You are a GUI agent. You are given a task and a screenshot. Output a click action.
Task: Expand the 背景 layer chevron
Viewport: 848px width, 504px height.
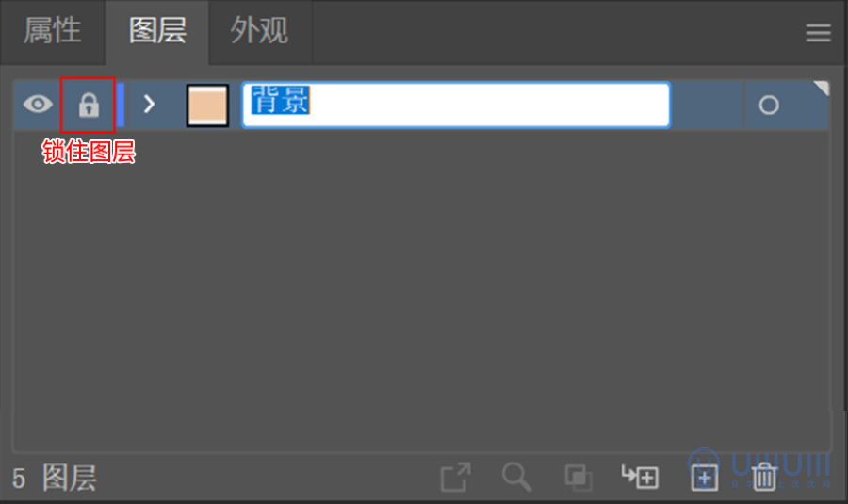click(x=149, y=104)
